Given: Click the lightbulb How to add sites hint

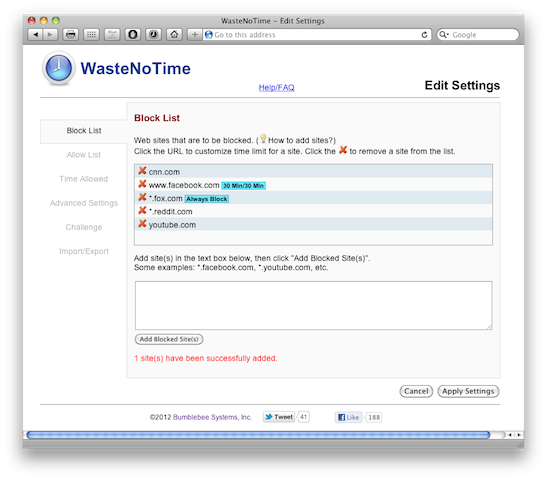Looking at the screenshot, I should click(263, 139).
